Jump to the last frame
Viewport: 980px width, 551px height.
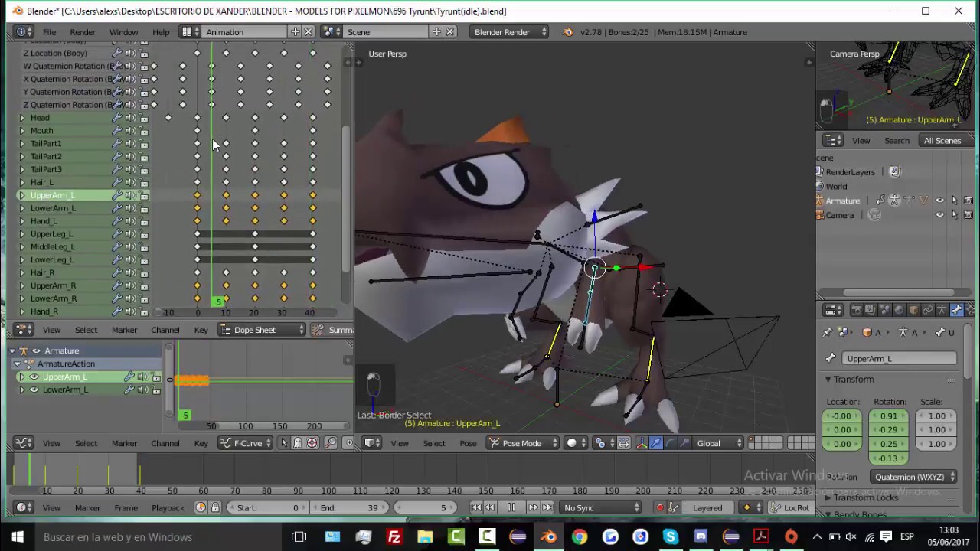(x=547, y=507)
